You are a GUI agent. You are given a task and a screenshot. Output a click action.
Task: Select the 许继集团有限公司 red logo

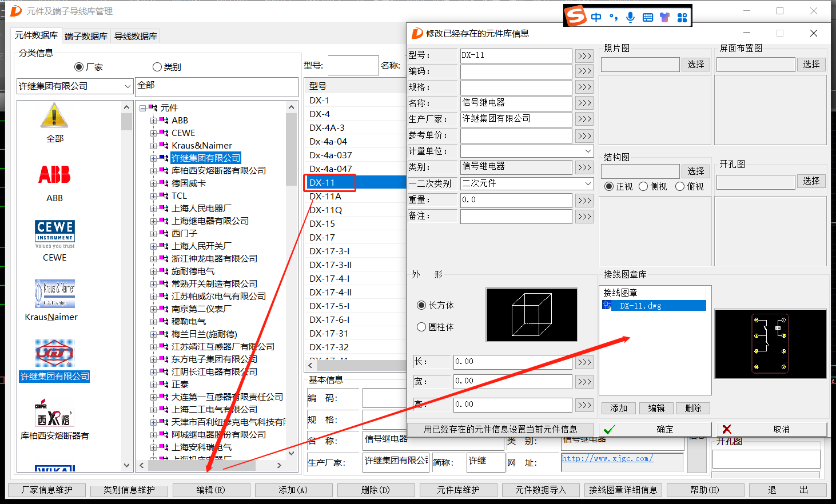(x=54, y=353)
